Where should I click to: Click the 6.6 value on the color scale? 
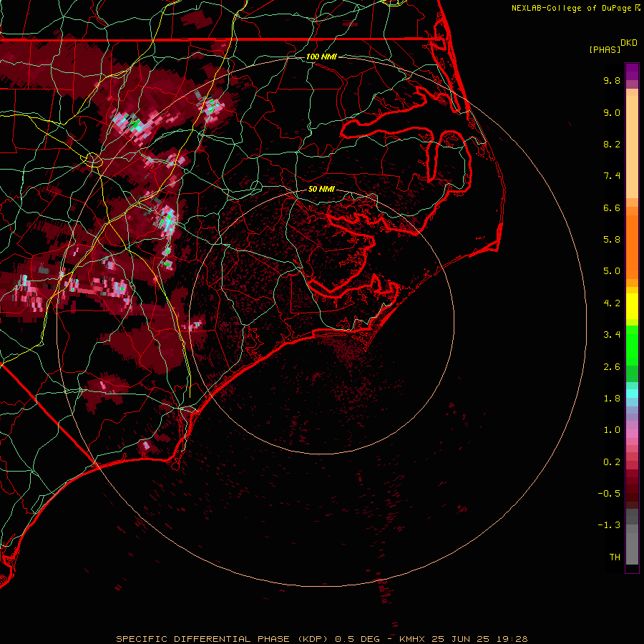click(612, 208)
